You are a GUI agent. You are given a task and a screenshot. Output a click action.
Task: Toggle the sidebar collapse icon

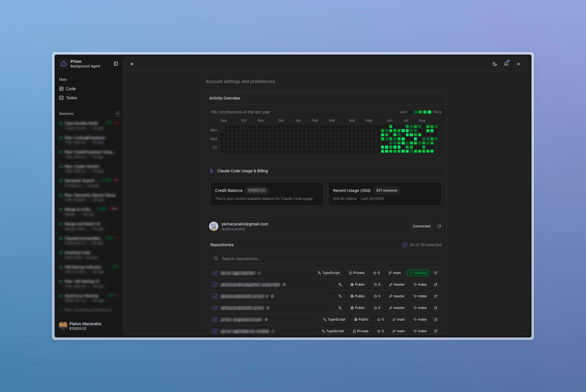click(x=116, y=64)
